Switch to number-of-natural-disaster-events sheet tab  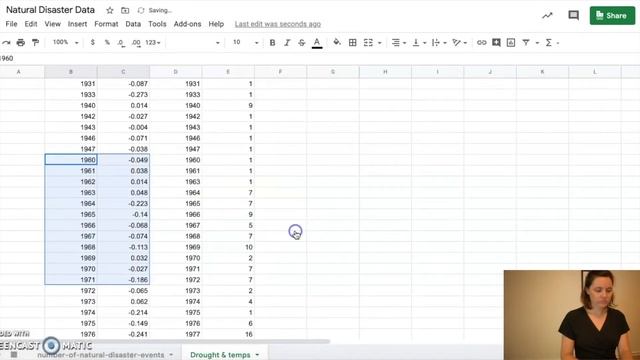(x=101, y=355)
